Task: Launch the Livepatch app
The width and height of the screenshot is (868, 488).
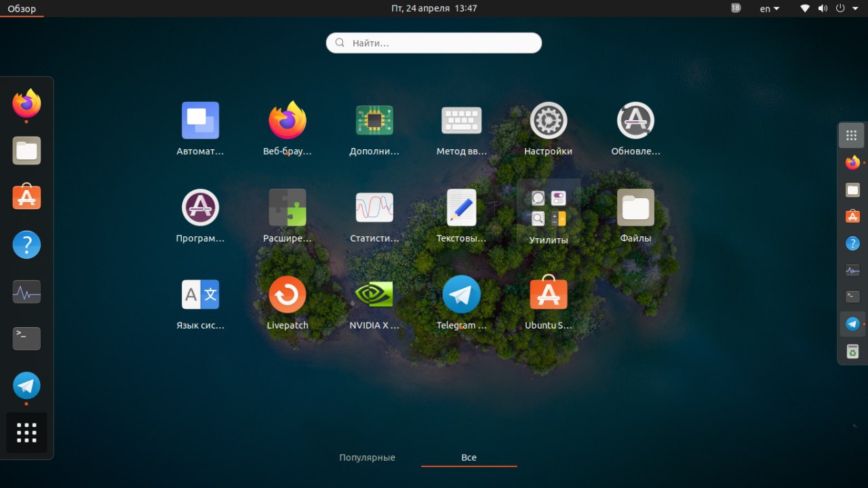Action: [x=288, y=303]
